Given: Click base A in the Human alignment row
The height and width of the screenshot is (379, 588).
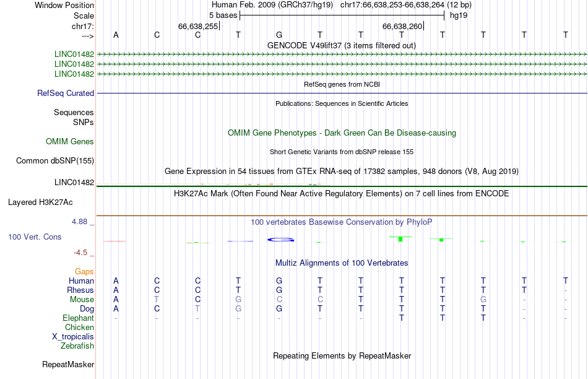Looking at the screenshot, I should 116,281.
